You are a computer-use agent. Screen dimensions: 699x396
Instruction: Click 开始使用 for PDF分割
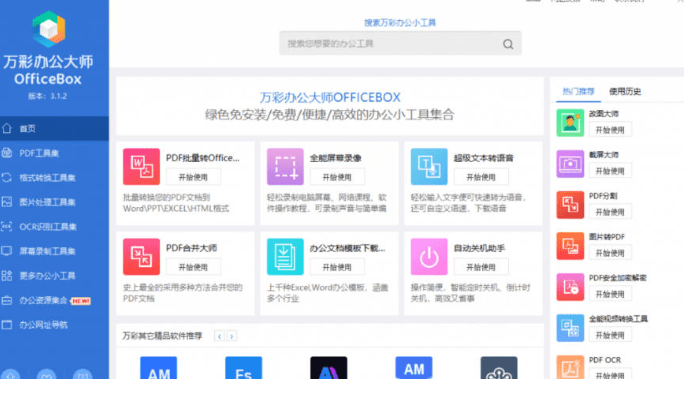coord(610,212)
